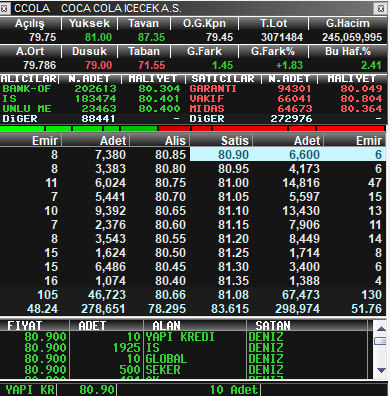This screenshot has width=390, height=396.
Task: Click bid total 46,723
Action: [107, 295]
